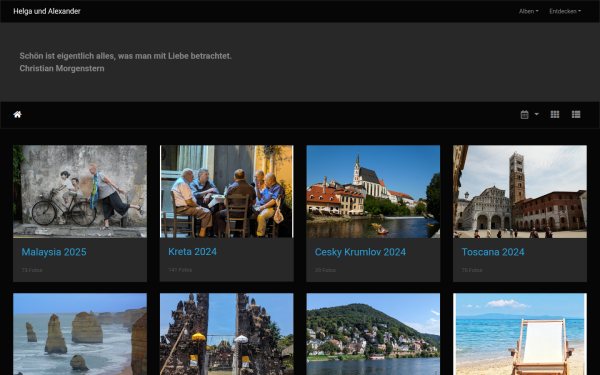600x375 pixels.
Task: Click the home icon in the breadcrumb bar
Action: (17, 114)
